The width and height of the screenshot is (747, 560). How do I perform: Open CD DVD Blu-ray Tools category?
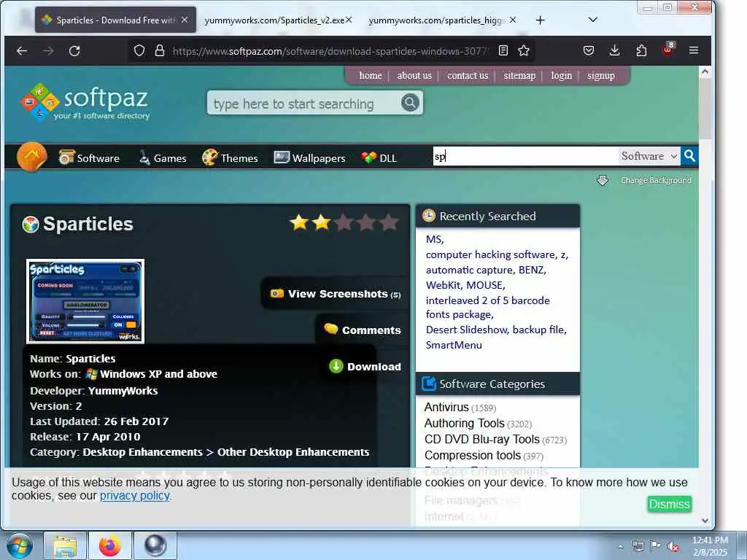click(x=482, y=439)
